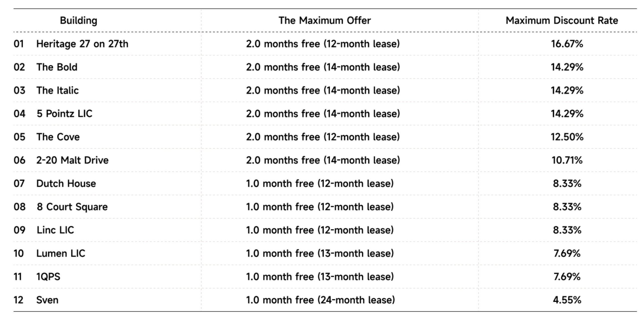644x316 pixels.
Task: Click the Linc LIC building name
Action: click(55, 230)
